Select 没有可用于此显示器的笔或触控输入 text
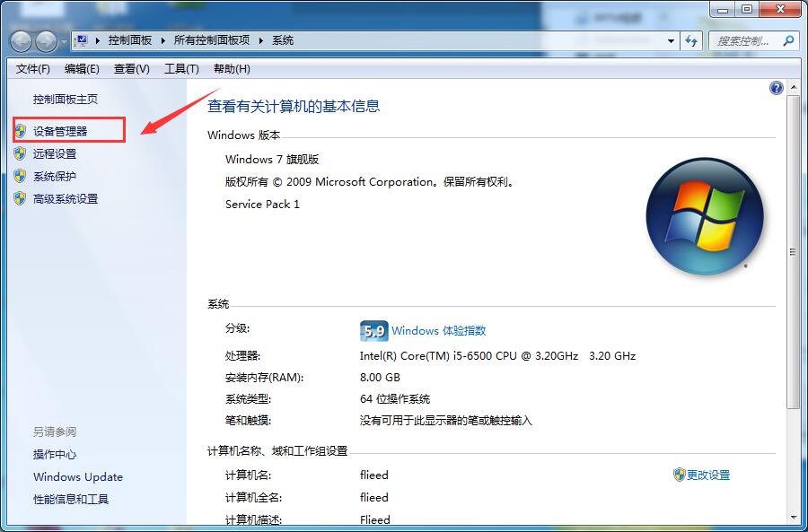Image resolution: width=808 pixels, height=532 pixels. tap(445, 421)
